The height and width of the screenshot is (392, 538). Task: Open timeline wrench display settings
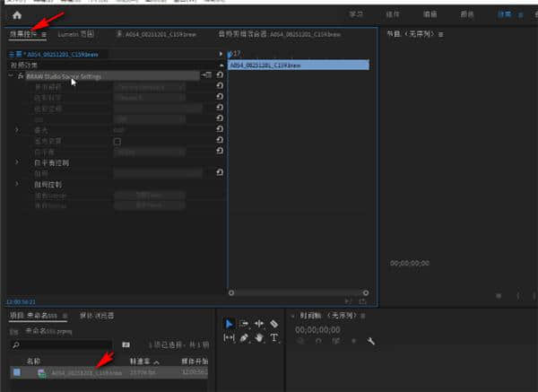tap(370, 342)
